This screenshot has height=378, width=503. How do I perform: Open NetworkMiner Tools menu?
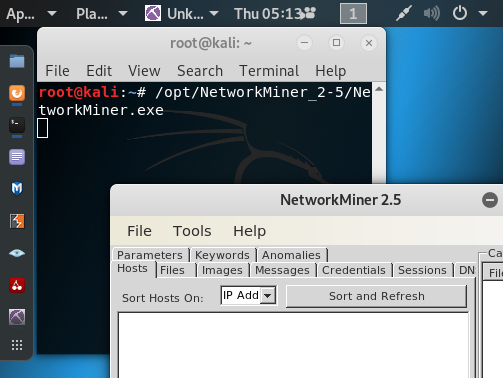pyautogui.click(x=192, y=231)
